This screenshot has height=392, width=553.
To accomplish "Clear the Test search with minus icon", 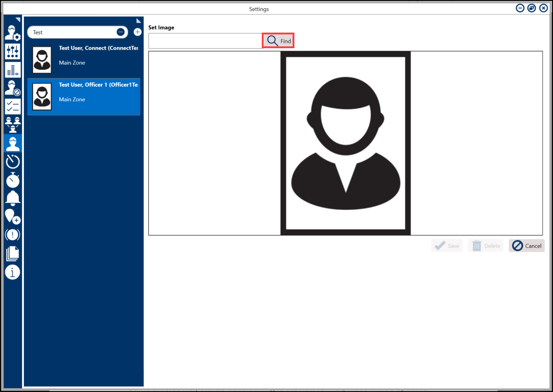I will click(x=120, y=32).
